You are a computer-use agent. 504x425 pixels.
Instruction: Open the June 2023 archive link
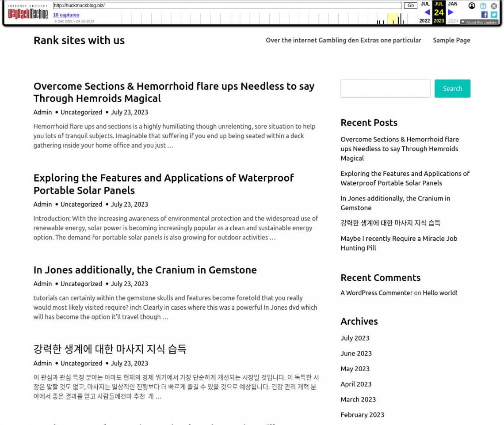click(356, 353)
